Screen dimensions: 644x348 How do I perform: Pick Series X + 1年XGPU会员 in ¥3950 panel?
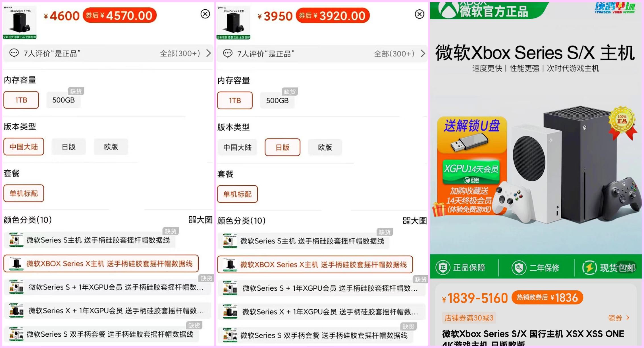tap(322, 312)
